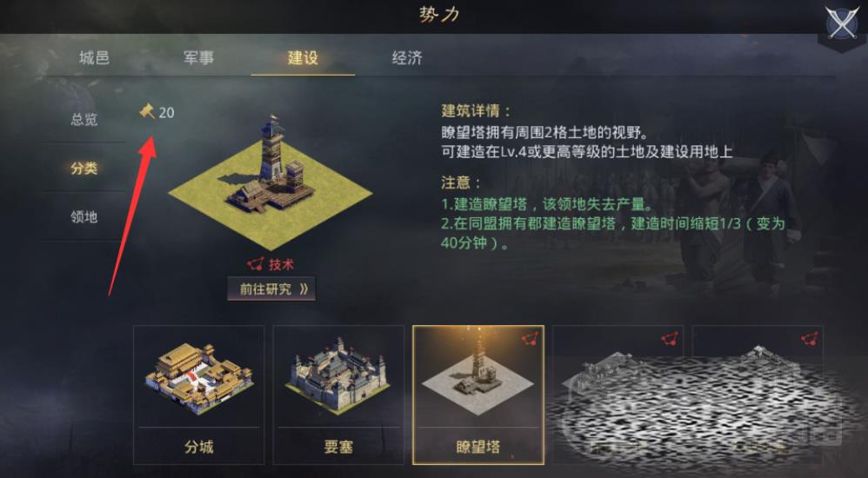Click the 前往研究 button
The height and width of the screenshot is (478, 868).
[271, 289]
